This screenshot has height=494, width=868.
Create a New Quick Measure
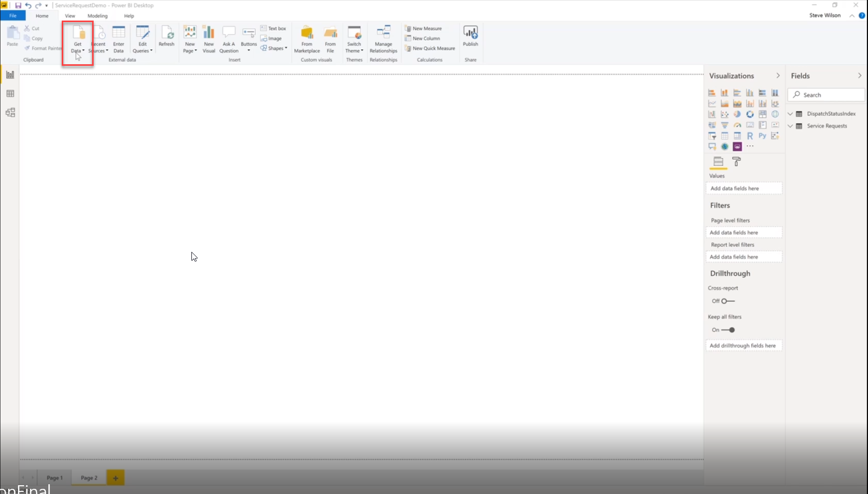tap(430, 48)
